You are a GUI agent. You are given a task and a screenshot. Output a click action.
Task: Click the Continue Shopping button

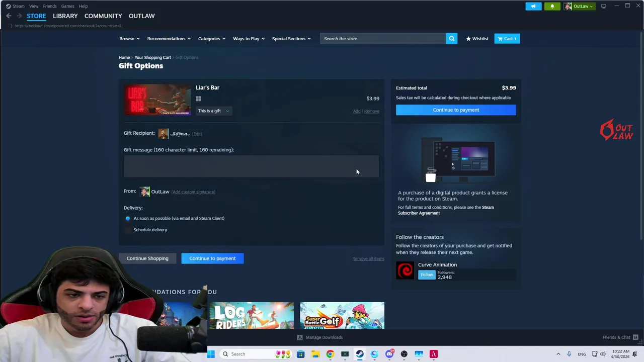tap(147, 258)
